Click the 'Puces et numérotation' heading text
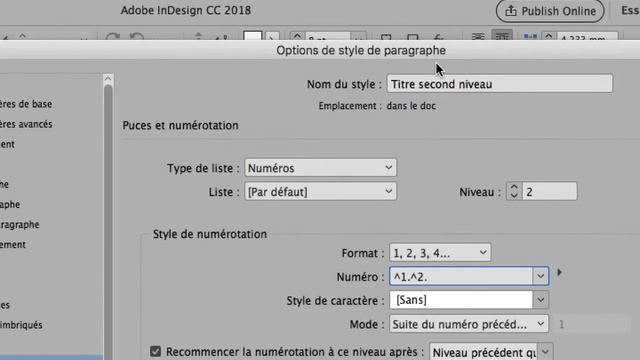The height and width of the screenshot is (360, 640). pos(180,125)
